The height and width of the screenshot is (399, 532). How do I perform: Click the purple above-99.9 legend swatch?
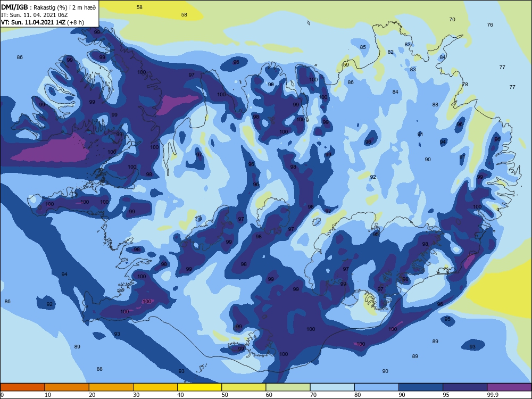[509, 387]
